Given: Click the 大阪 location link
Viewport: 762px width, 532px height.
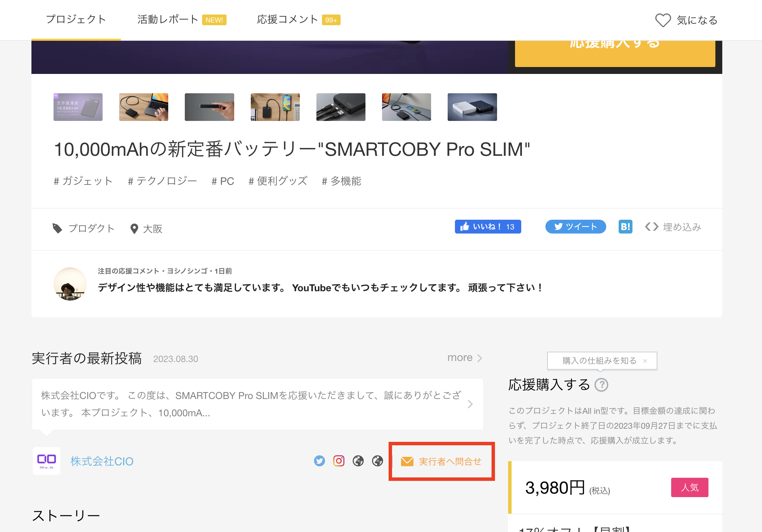Looking at the screenshot, I should (x=153, y=229).
